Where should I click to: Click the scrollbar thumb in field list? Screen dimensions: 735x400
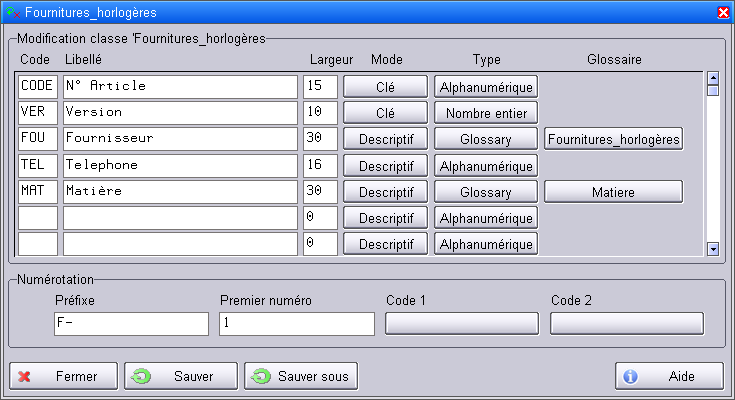click(713, 91)
